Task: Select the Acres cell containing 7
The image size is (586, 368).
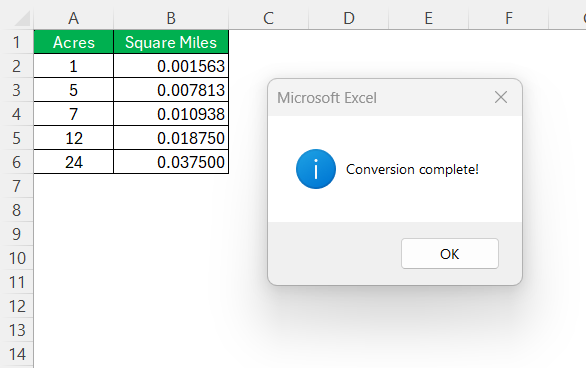Action: pos(74,114)
